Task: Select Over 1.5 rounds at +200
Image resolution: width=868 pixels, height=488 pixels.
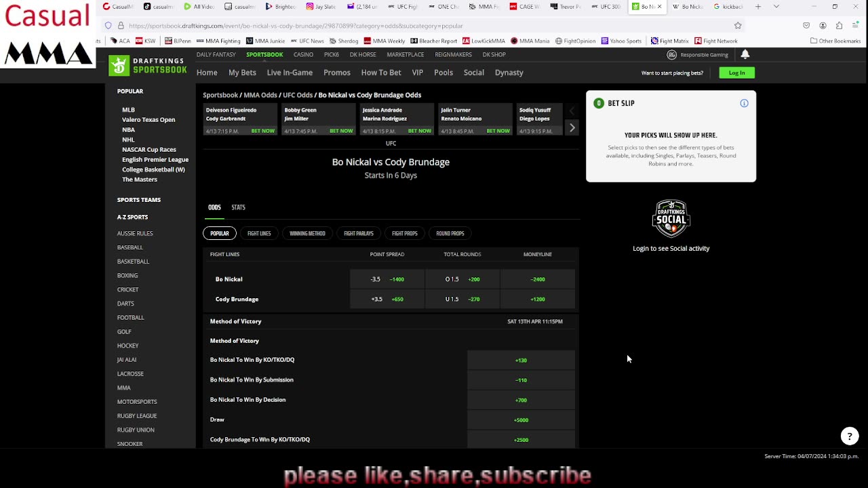Action: (462, 279)
